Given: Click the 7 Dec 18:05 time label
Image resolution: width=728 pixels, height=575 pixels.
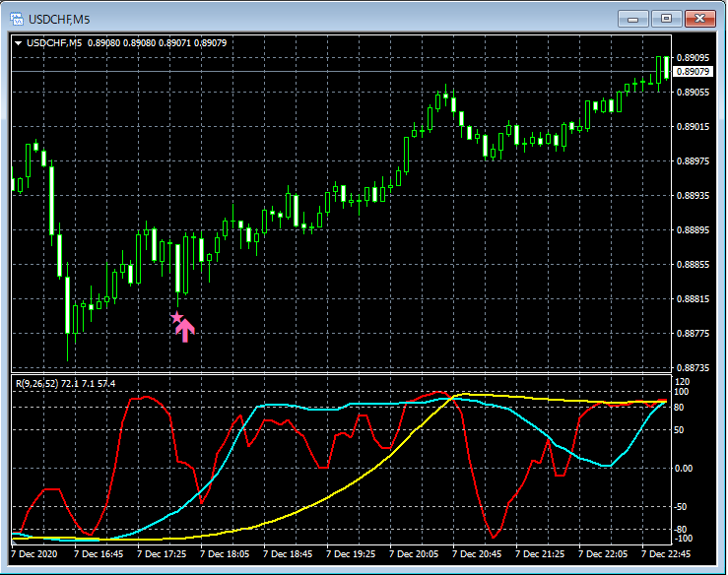Looking at the screenshot, I should (x=224, y=554).
